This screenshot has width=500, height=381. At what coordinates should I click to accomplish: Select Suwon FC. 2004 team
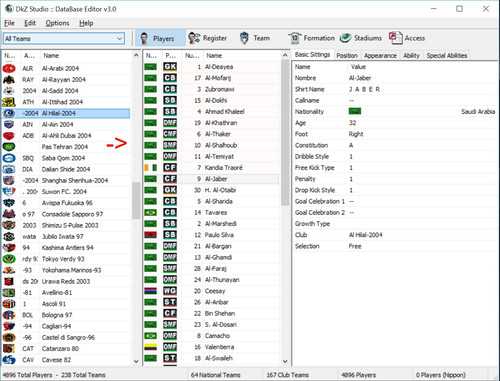coord(64,192)
